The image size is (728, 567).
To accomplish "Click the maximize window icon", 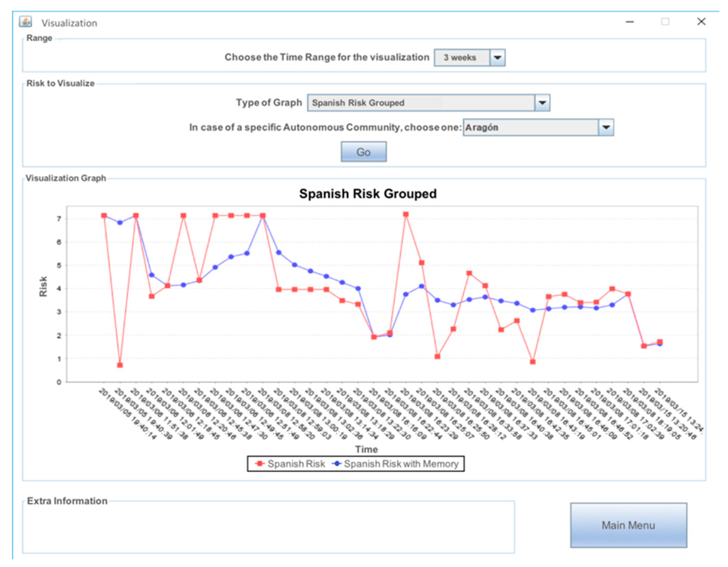I will (x=665, y=22).
